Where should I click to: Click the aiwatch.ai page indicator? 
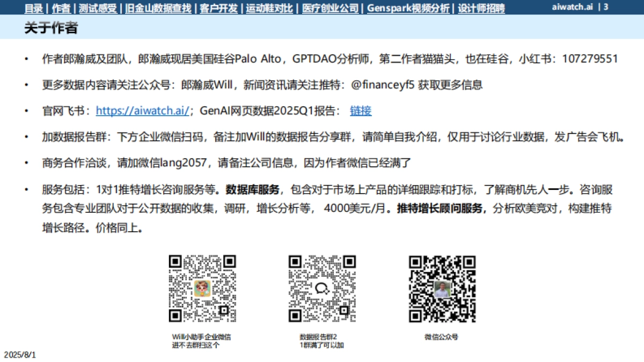[x=574, y=9]
